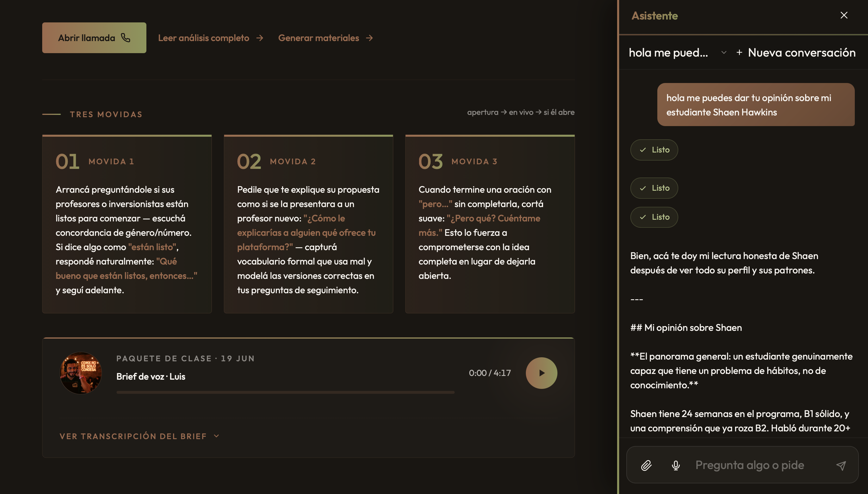Click the phone icon in Abrir llamada
The image size is (868, 494).
126,38
